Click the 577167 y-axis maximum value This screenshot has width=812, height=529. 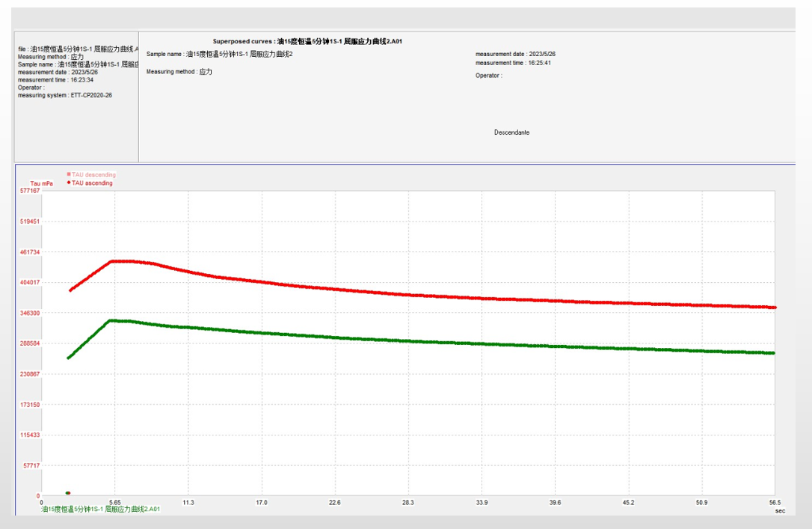pos(30,191)
